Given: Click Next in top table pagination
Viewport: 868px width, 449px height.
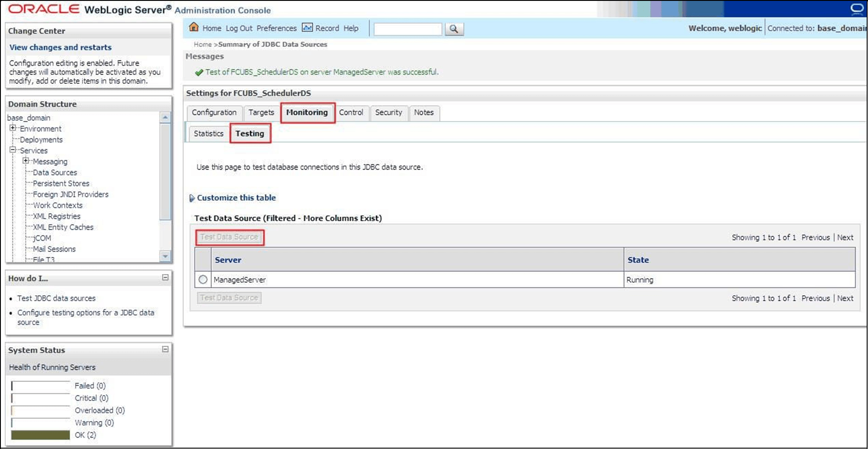Looking at the screenshot, I should [x=845, y=237].
